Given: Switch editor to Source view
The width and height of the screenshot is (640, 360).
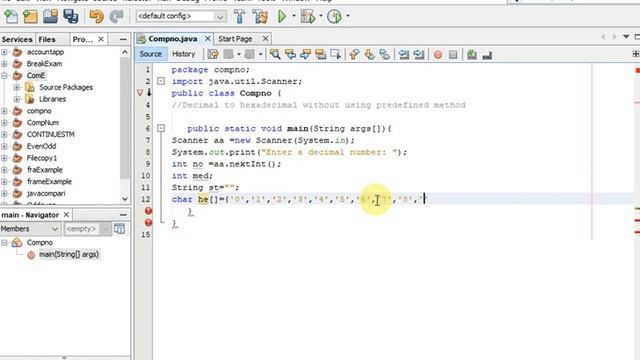Looking at the screenshot, I should (151, 54).
